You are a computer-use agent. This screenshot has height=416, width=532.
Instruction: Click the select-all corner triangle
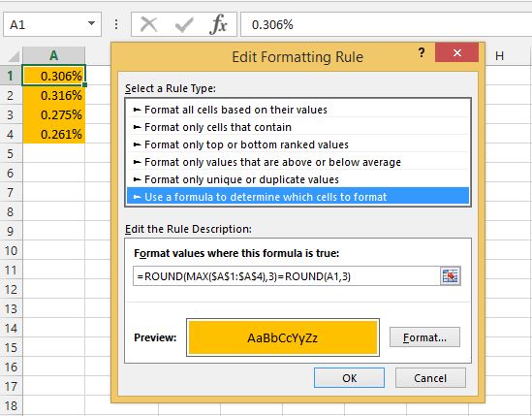(x=14, y=56)
